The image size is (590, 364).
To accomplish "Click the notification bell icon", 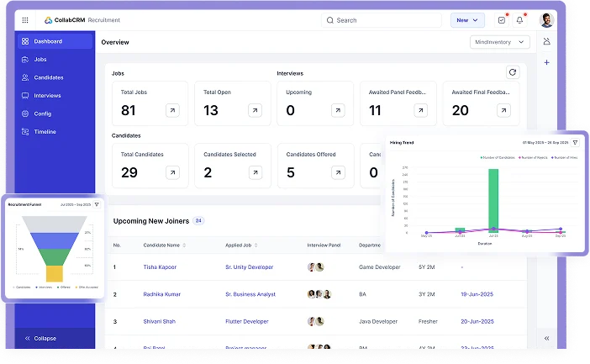I will tap(519, 20).
